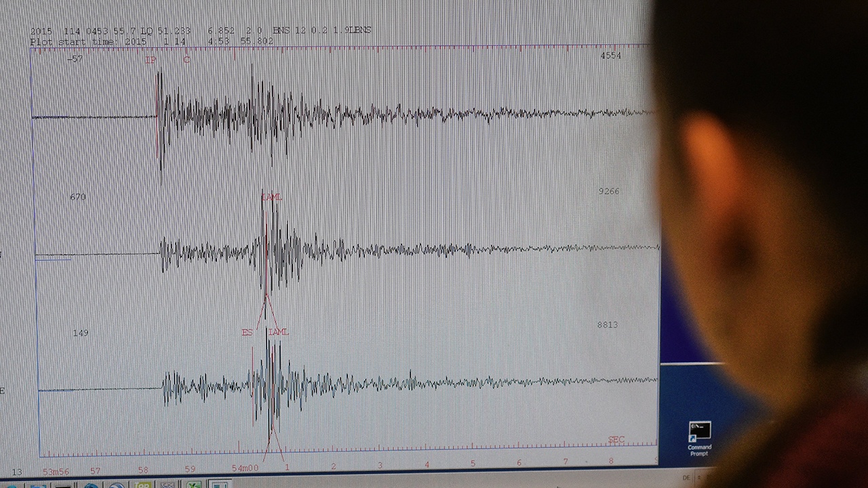Open the Excel icon in the taskbar

[194, 484]
